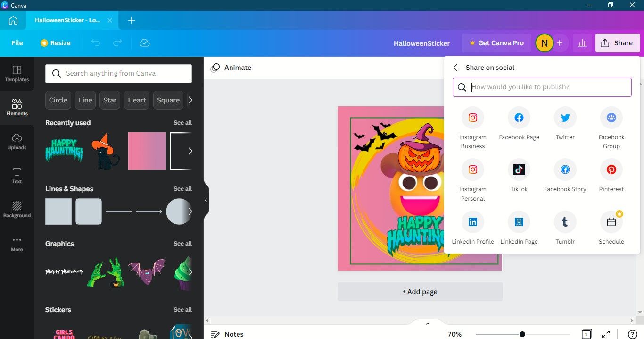Open the Notes panel
This screenshot has width=644, height=339.
click(x=227, y=334)
